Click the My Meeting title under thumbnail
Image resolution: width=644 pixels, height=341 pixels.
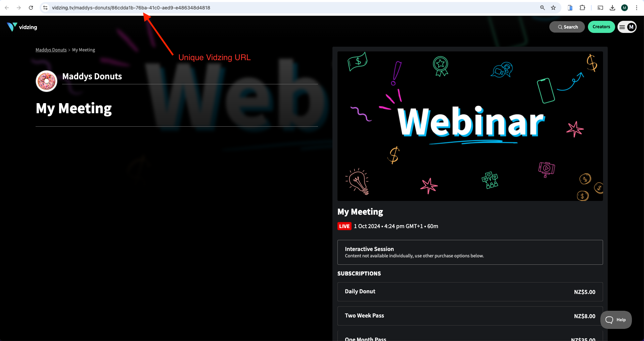click(x=360, y=212)
